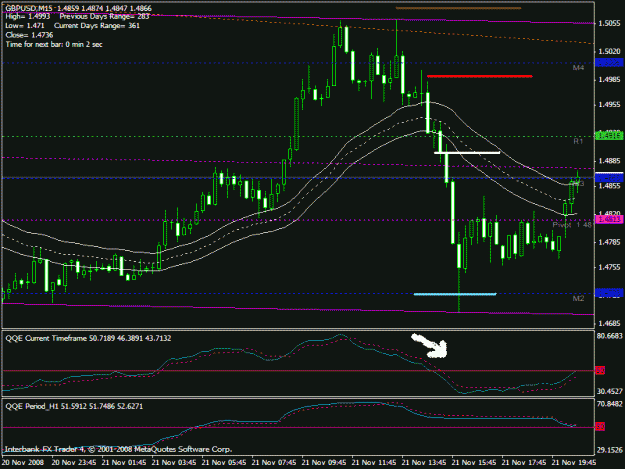Click the '21 Nov 13:45' time label
Viewport: 625px width, 469px height.
424,463
